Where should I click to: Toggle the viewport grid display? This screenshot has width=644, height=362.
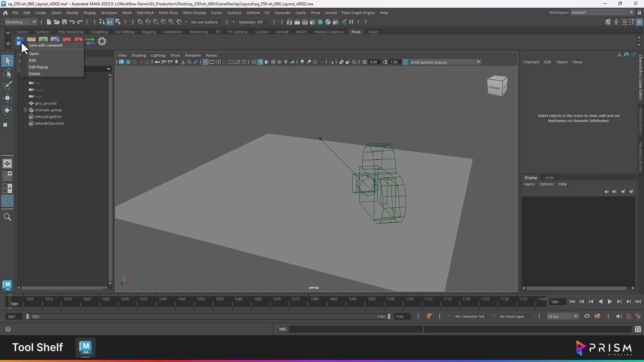(x=205, y=62)
